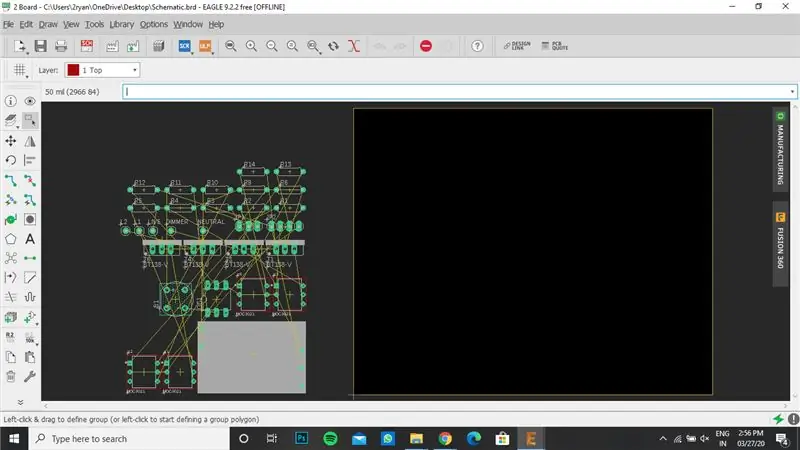Select the Text tool
The width and height of the screenshot is (800, 450).
[x=30, y=239]
